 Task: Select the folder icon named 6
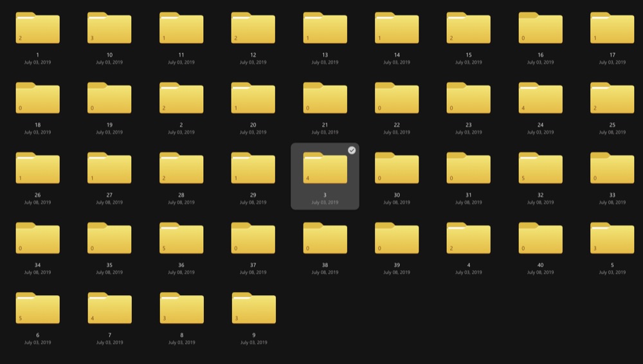(38, 308)
